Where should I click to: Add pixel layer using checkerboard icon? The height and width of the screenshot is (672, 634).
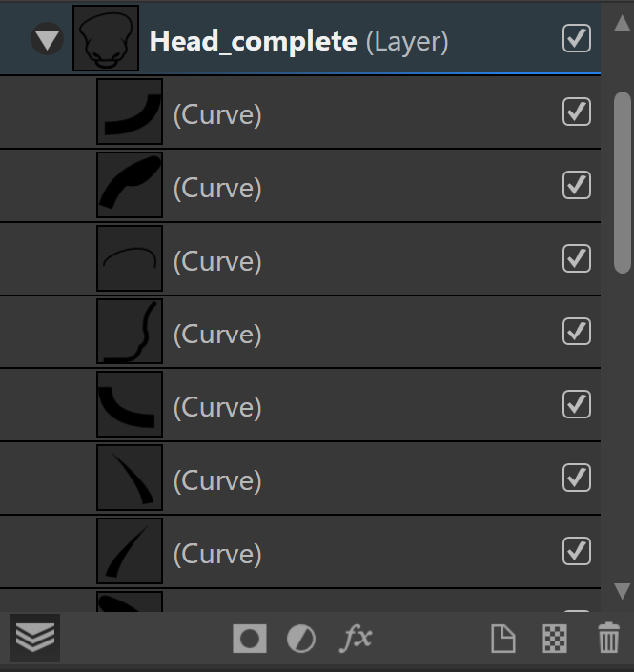pos(555,639)
